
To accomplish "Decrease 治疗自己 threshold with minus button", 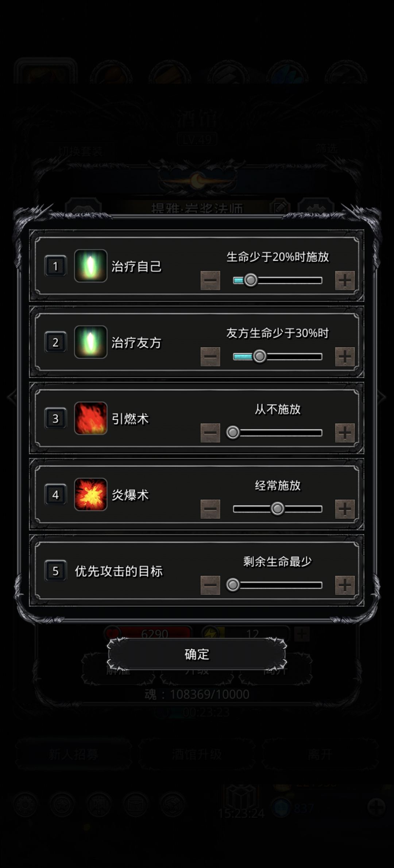I will tap(210, 281).
